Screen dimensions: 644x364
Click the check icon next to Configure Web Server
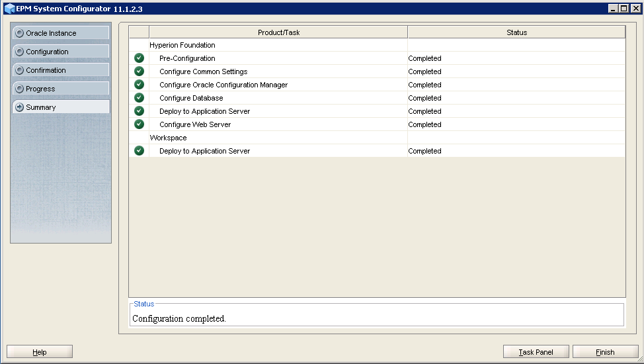coord(139,124)
